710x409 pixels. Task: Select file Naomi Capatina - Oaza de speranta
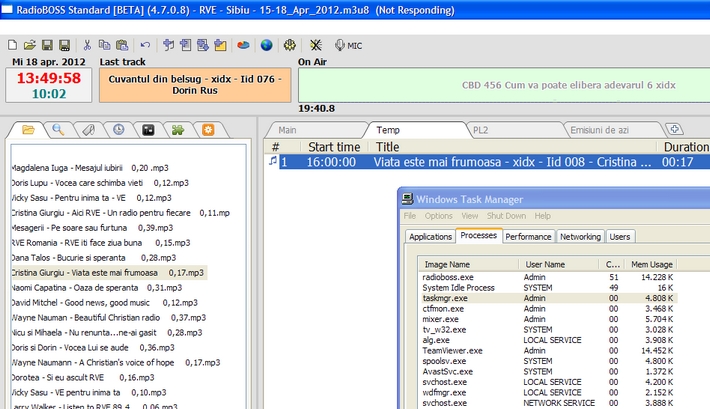(x=97, y=288)
